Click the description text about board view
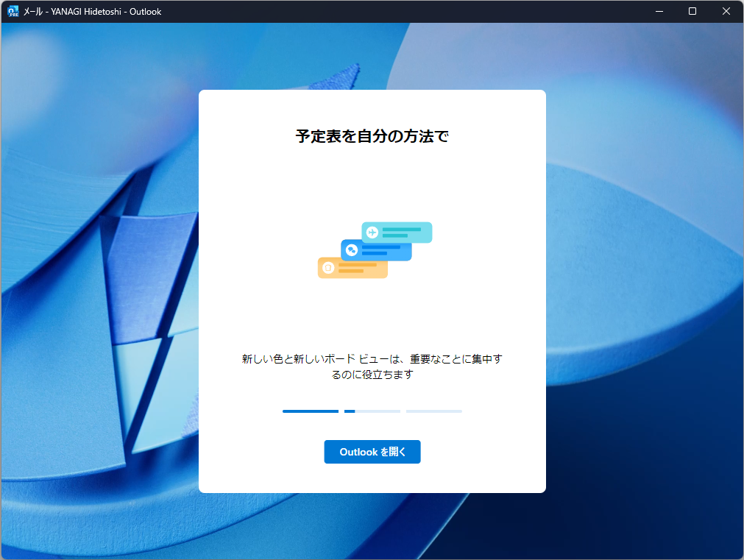This screenshot has width=744, height=560. coord(372,365)
